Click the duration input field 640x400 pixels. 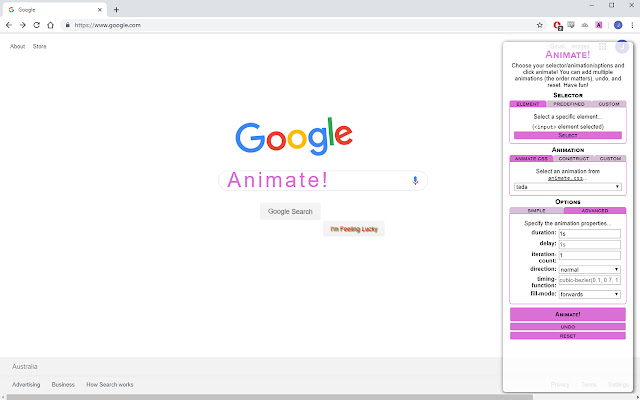pyautogui.click(x=590, y=234)
